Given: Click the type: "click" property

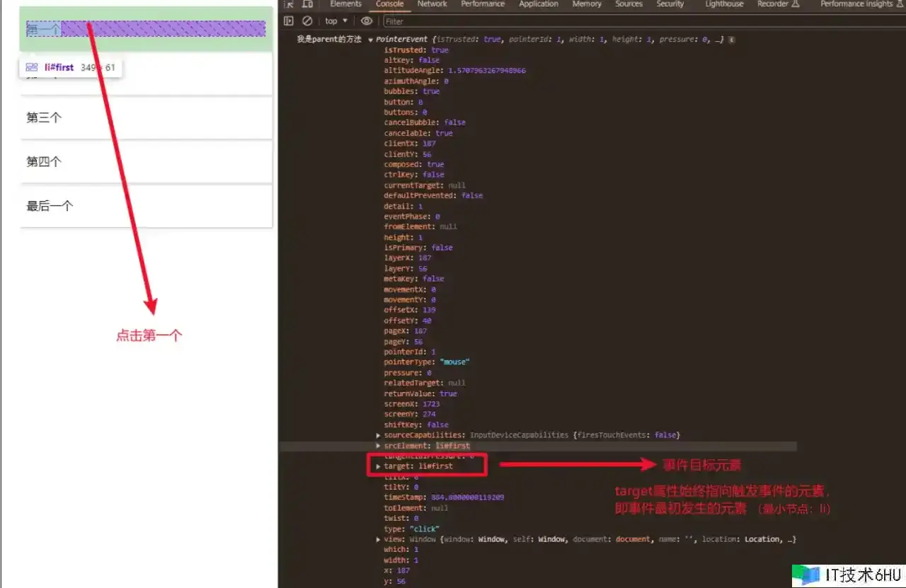Looking at the screenshot, I should coord(412,529).
